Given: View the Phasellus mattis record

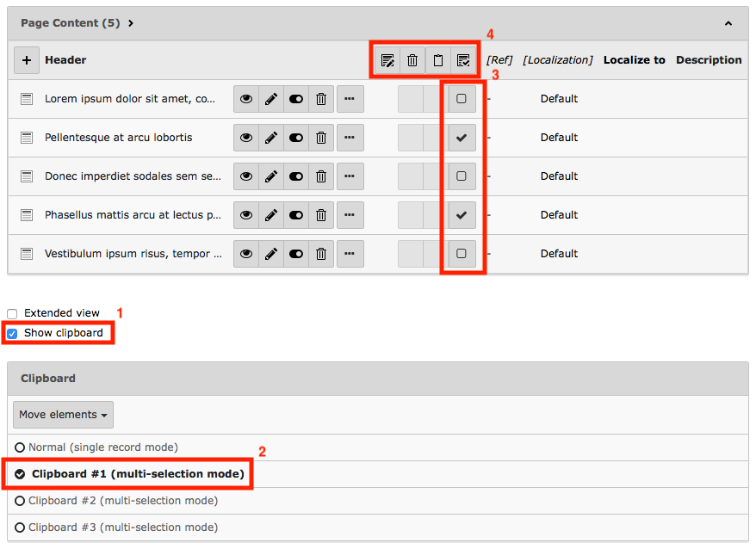Looking at the screenshot, I should click(246, 215).
